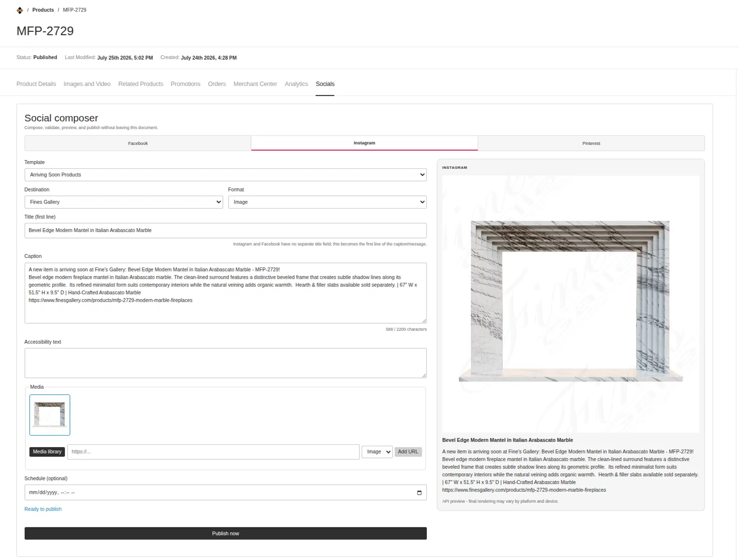Open the Images and Video tab
Image resolution: width=739 pixels, height=560 pixels.
[87, 84]
